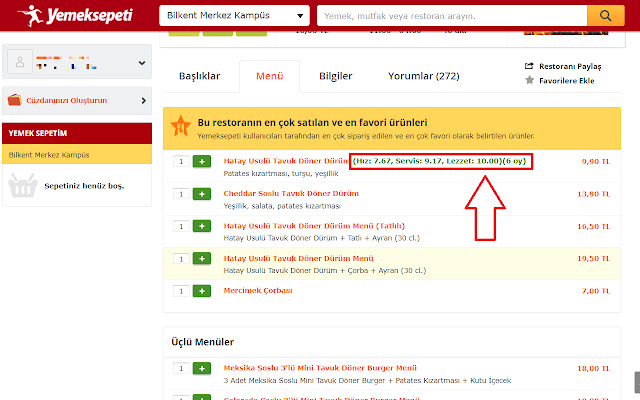Click the rating text Hız: 7.67, Servis: 9.17

pos(439,161)
